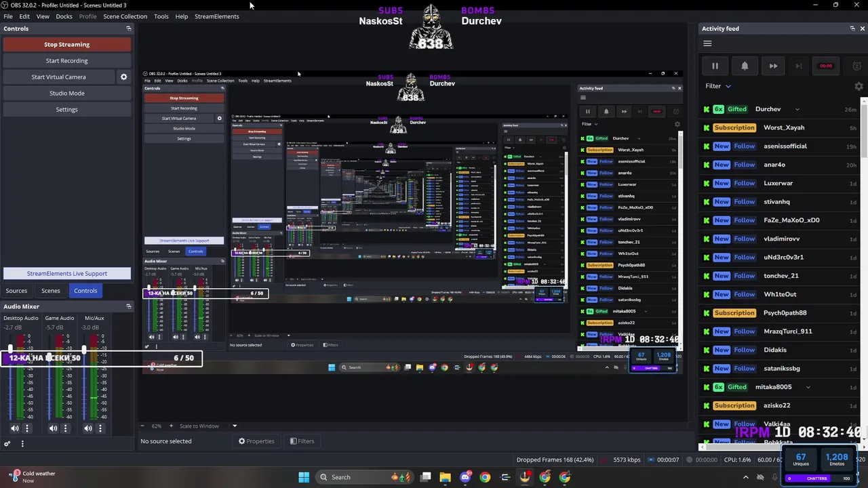The height and width of the screenshot is (488, 868).
Task: Open the Filter dropdown in Activity feed
Action: [x=718, y=86]
